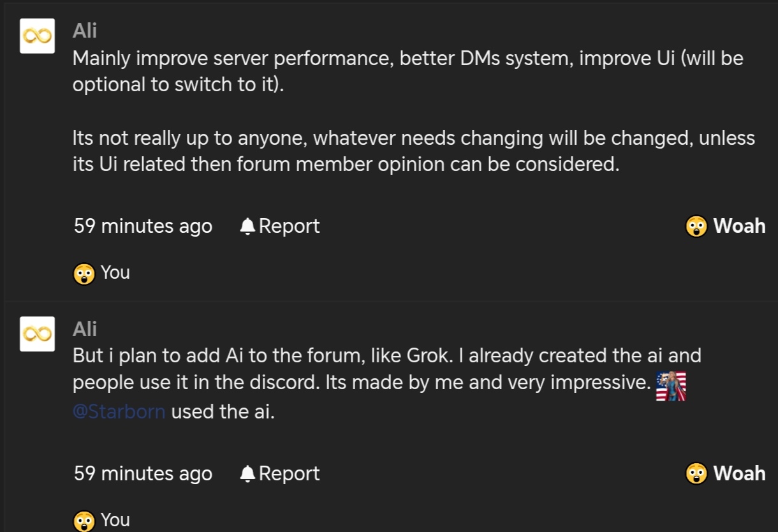Toggle the Woah reaction label on the Grok AI post
This screenshot has width=778, height=532.
click(x=739, y=473)
